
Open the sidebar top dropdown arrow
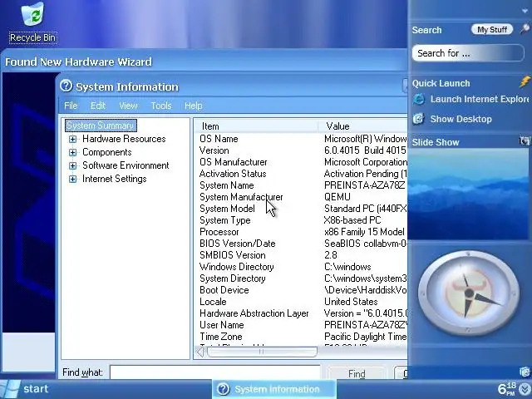click(x=525, y=11)
